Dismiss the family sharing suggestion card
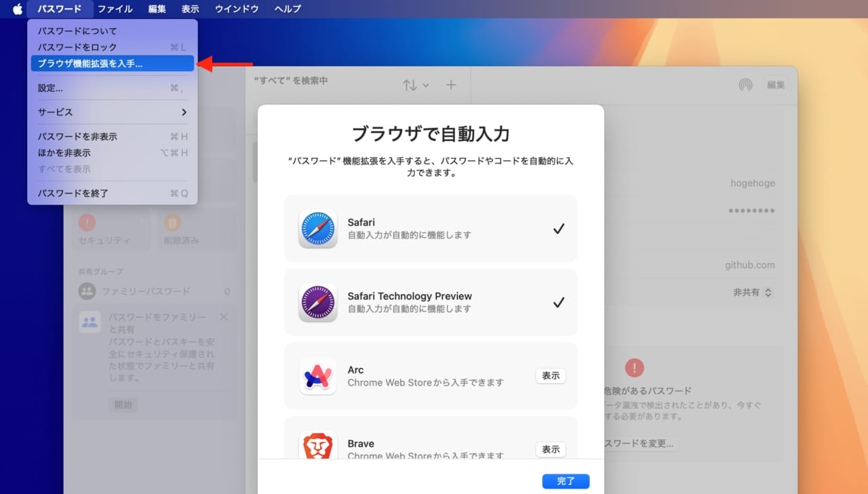 coord(224,317)
